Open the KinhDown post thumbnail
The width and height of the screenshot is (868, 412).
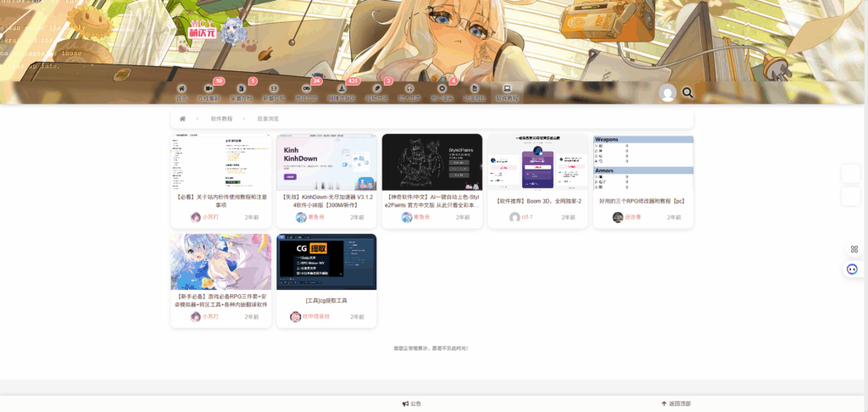point(326,162)
